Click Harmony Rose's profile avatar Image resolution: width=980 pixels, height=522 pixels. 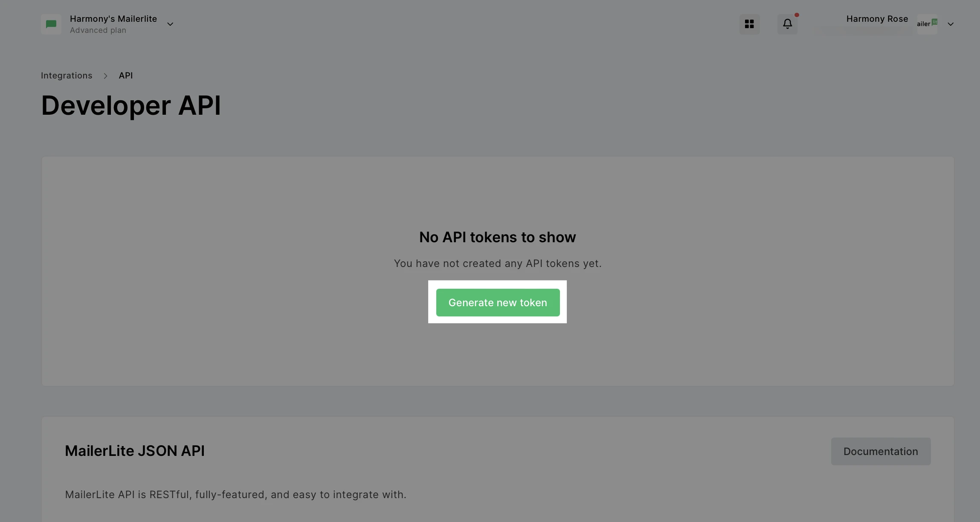(927, 24)
